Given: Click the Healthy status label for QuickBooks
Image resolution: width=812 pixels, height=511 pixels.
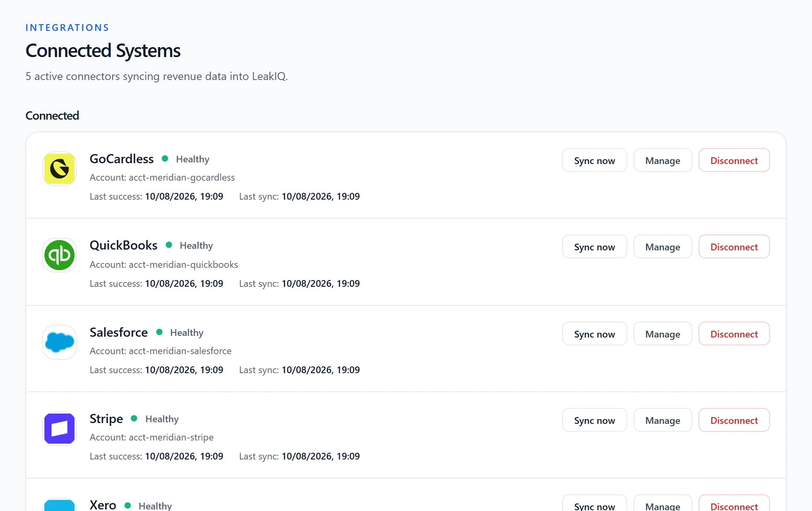Looking at the screenshot, I should point(197,246).
